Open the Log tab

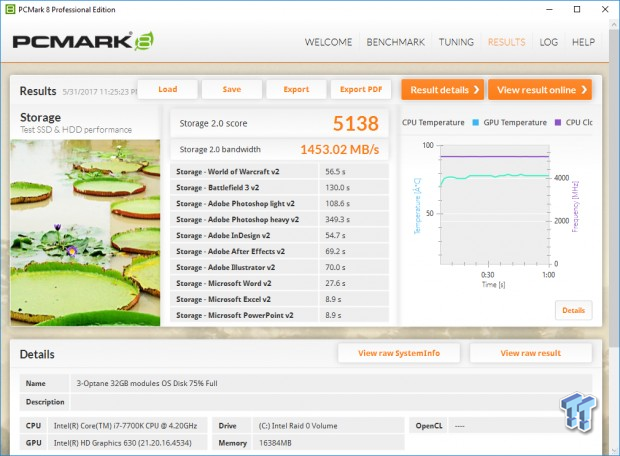click(549, 42)
